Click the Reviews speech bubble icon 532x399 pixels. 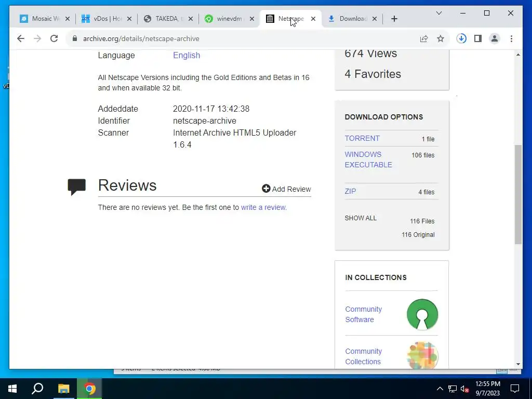(x=77, y=187)
